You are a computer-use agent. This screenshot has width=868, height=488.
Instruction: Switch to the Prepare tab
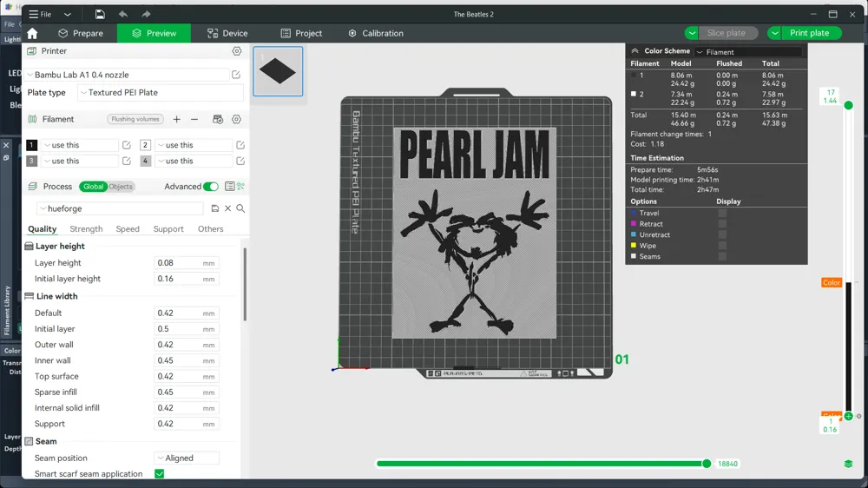[x=81, y=33]
